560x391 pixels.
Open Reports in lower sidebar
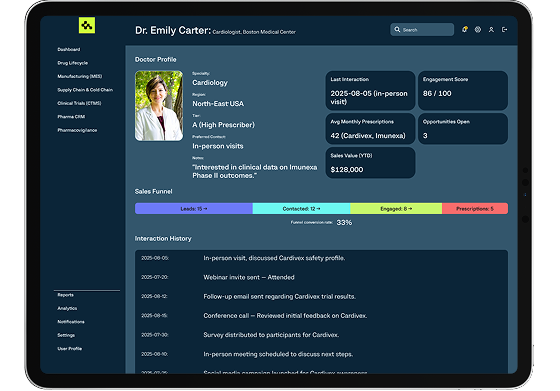tap(66, 295)
